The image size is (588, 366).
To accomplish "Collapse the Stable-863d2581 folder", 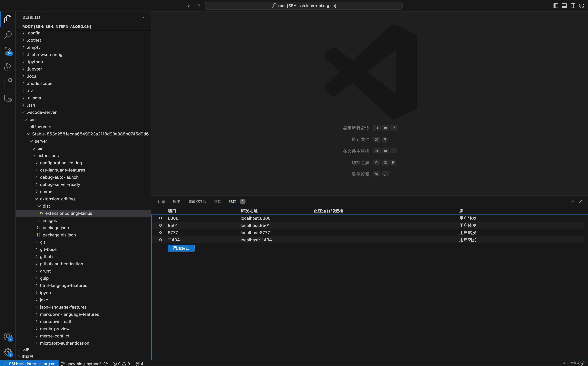I will point(83,134).
